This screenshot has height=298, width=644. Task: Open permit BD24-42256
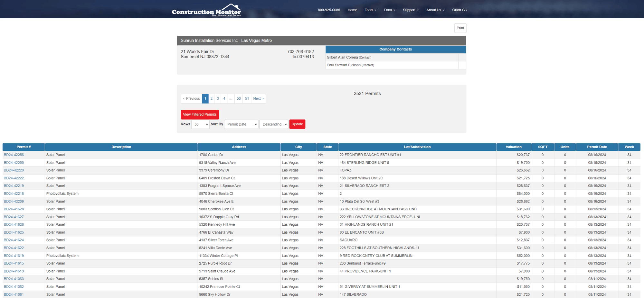[14, 155]
